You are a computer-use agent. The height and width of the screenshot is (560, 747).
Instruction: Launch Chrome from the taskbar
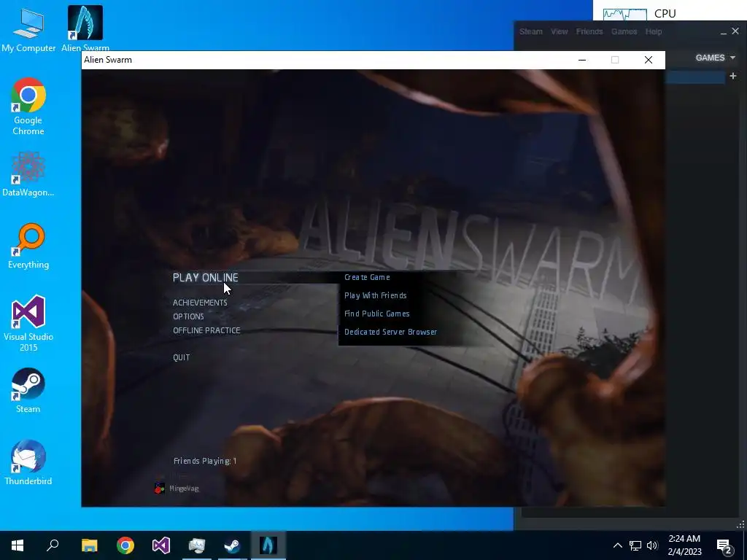pos(125,545)
